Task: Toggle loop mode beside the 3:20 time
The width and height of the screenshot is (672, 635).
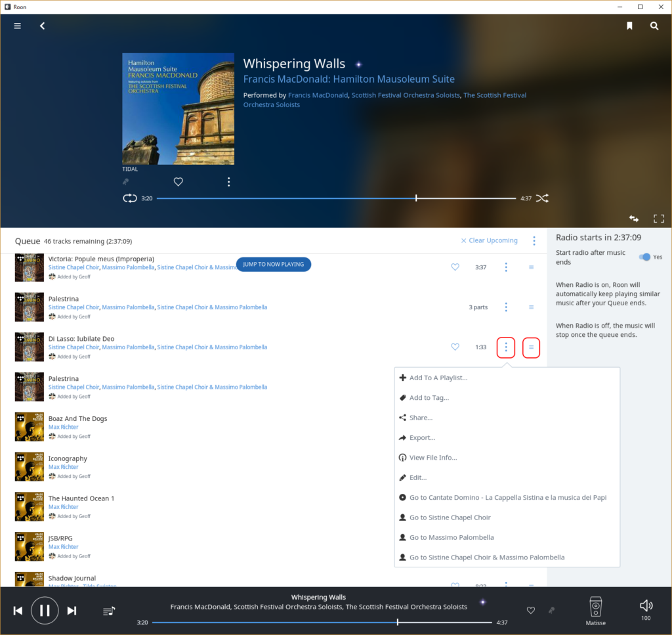Action: [130, 198]
